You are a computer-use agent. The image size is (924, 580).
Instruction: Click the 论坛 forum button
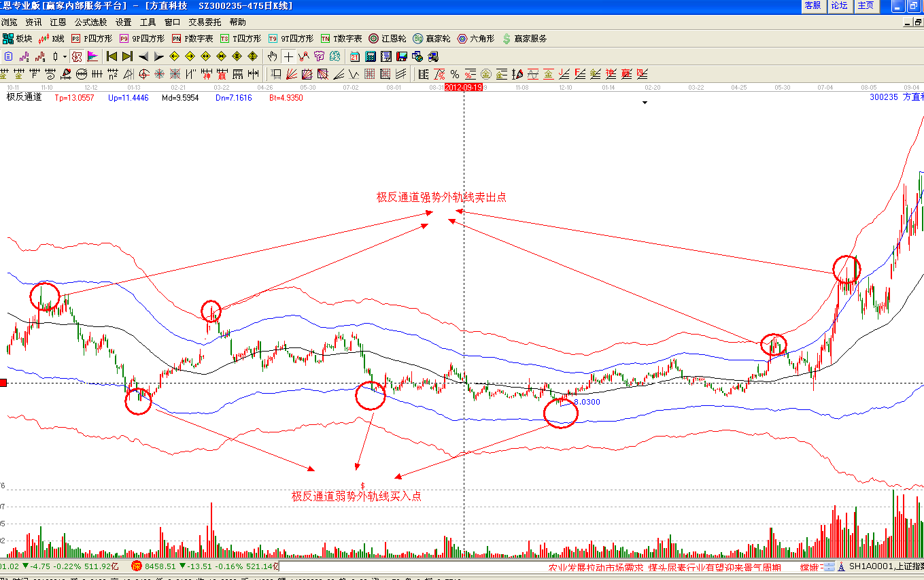[840, 5]
